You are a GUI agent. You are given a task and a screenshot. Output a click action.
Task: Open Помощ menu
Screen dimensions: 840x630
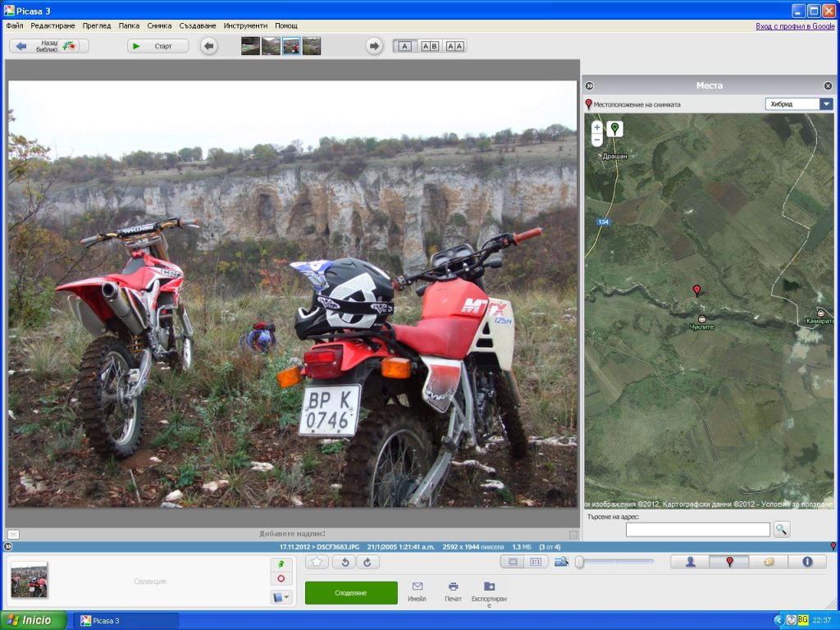coord(286,25)
